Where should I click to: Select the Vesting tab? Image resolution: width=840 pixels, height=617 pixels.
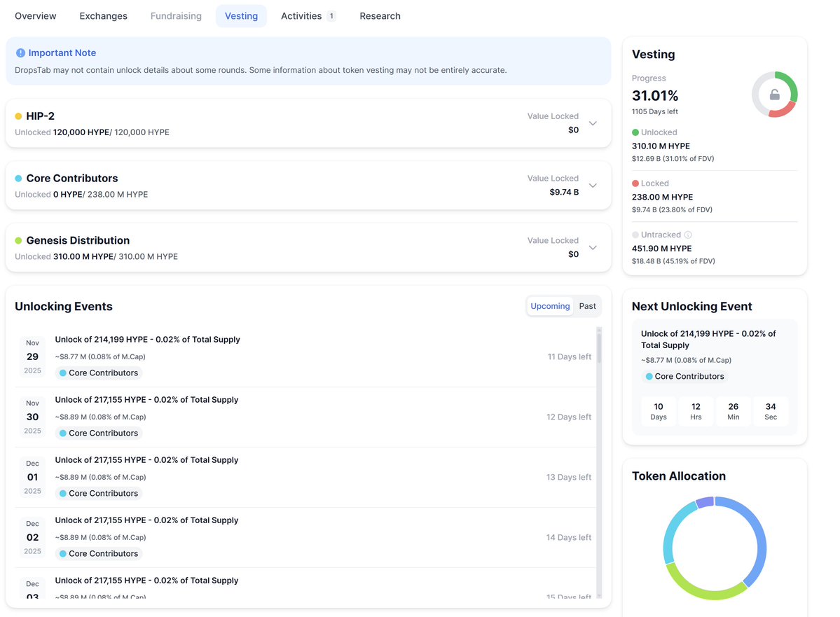(x=241, y=16)
